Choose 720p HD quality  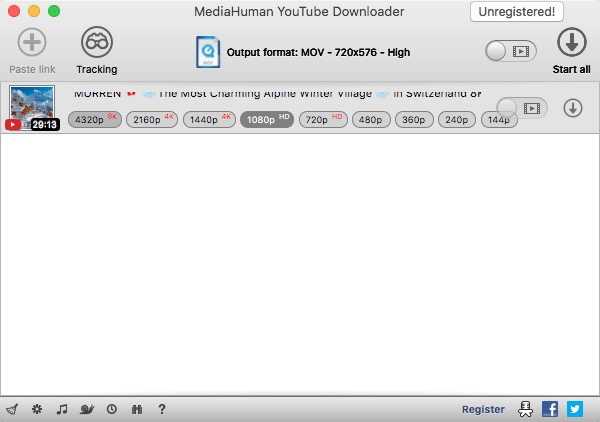pos(321,119)
